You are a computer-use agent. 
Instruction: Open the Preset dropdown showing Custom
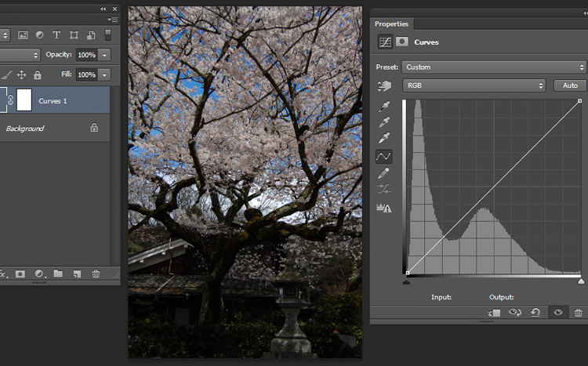(493, 67)
